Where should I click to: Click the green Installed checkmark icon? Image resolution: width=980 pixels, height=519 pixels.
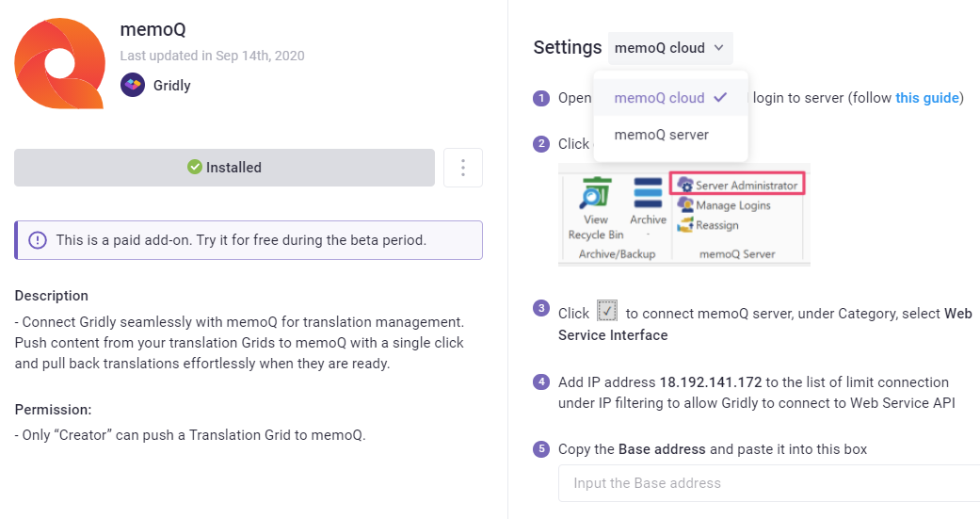coord(194,167)
